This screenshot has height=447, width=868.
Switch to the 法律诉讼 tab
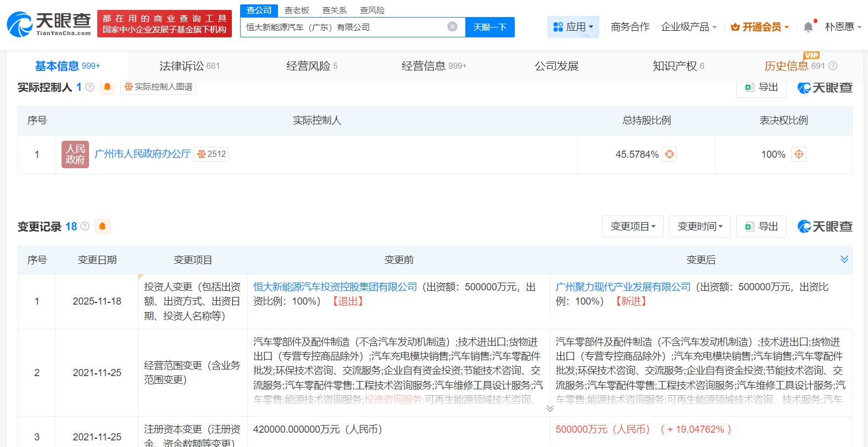pos(189,66)
